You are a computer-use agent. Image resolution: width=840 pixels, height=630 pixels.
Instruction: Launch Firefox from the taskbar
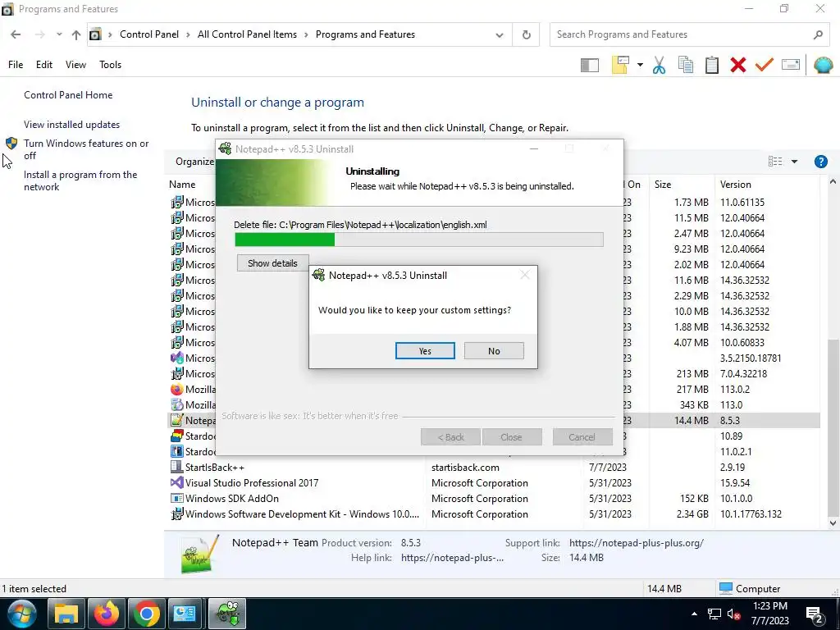click(106, 614)
